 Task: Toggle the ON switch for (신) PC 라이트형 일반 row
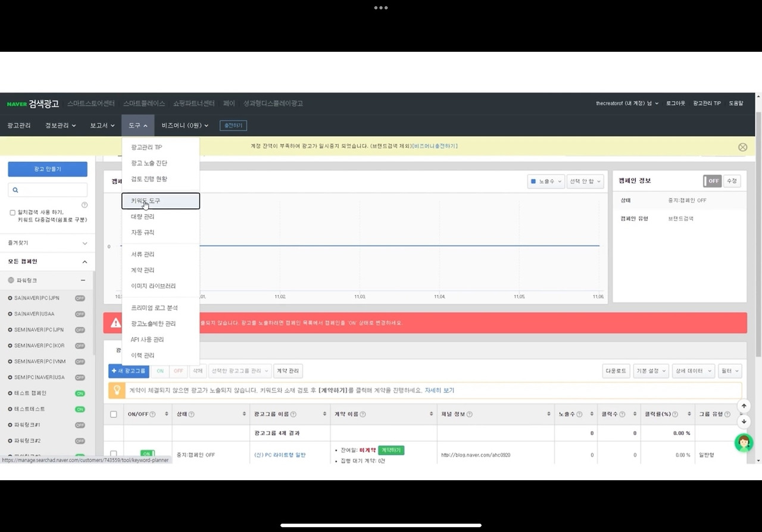(147, 454)
